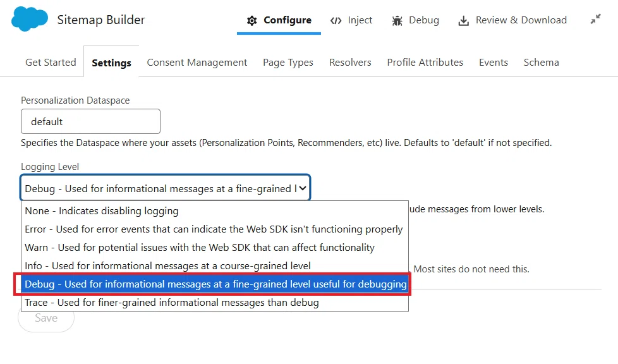This screenshot has height=364, width=618.
Task: Click the Logging Level field label
Action: point(50,167)
